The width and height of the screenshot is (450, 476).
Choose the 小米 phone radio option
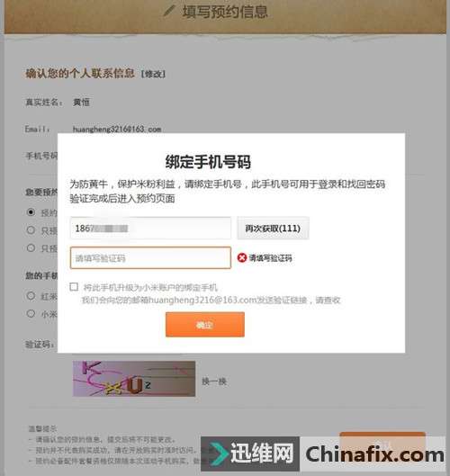click(31, 313)
